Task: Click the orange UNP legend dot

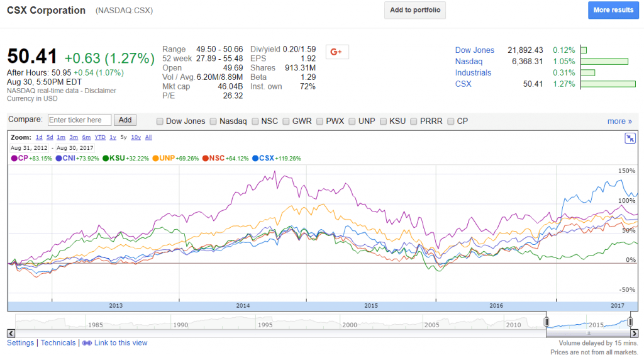Action: click(x=155, y=158)
